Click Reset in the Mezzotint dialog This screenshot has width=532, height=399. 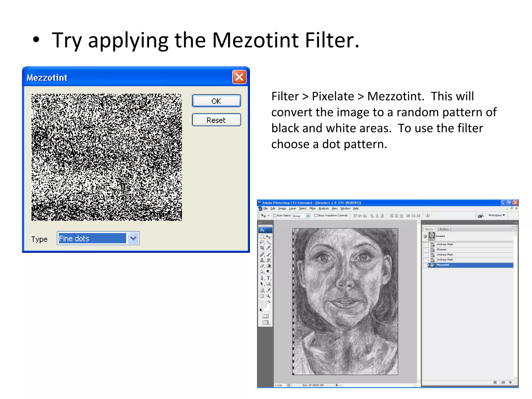(216, 120)
